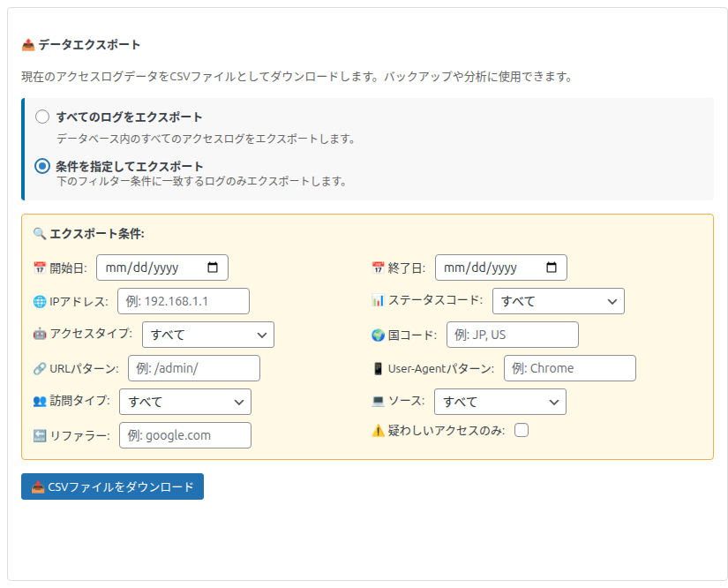The height and width of the screenshot is (588, 728).
Task: Click the back arrow icon beside リファラー
Action: point(40,435)
